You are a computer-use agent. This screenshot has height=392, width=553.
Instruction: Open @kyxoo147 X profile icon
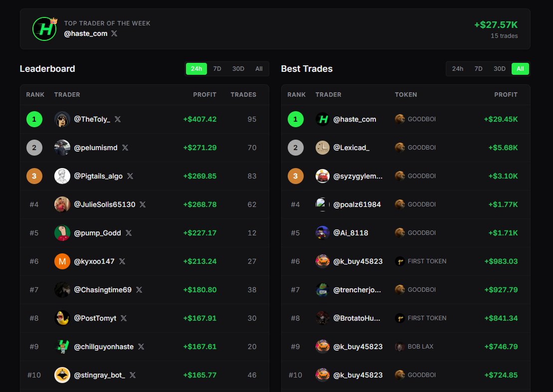pyautogui.click(x=122, y=261)
